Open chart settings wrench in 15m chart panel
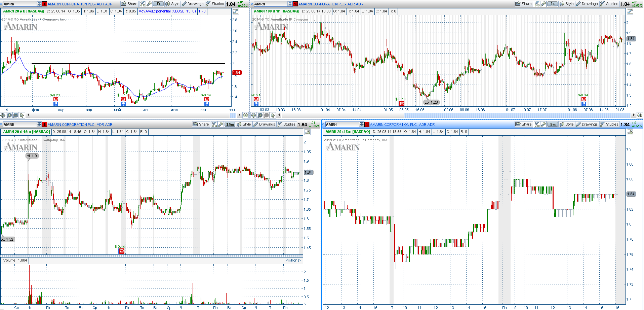 point(221,124)
